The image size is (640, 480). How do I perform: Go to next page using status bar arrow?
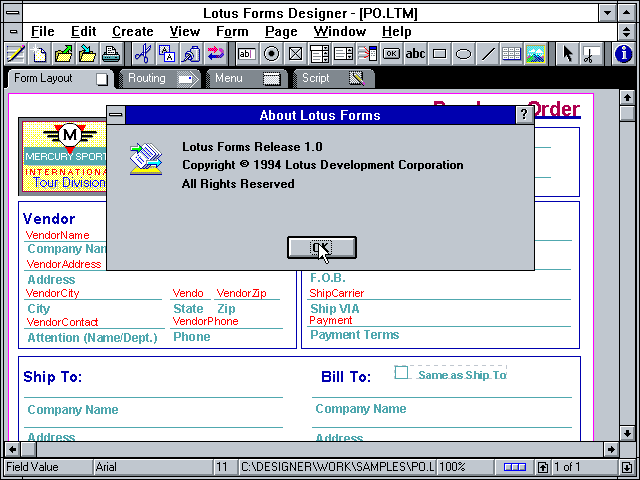click(x=627, y=467)
